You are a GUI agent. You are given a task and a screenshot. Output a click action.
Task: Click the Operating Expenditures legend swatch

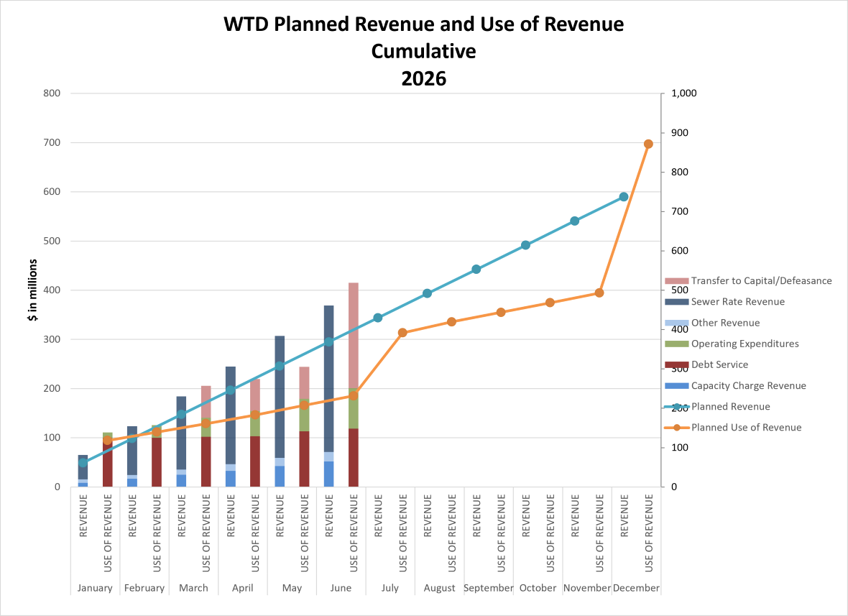pos(676,344)
